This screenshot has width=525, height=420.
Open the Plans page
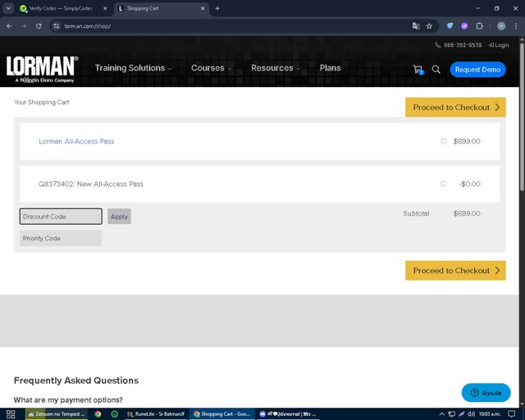point(330,68)
